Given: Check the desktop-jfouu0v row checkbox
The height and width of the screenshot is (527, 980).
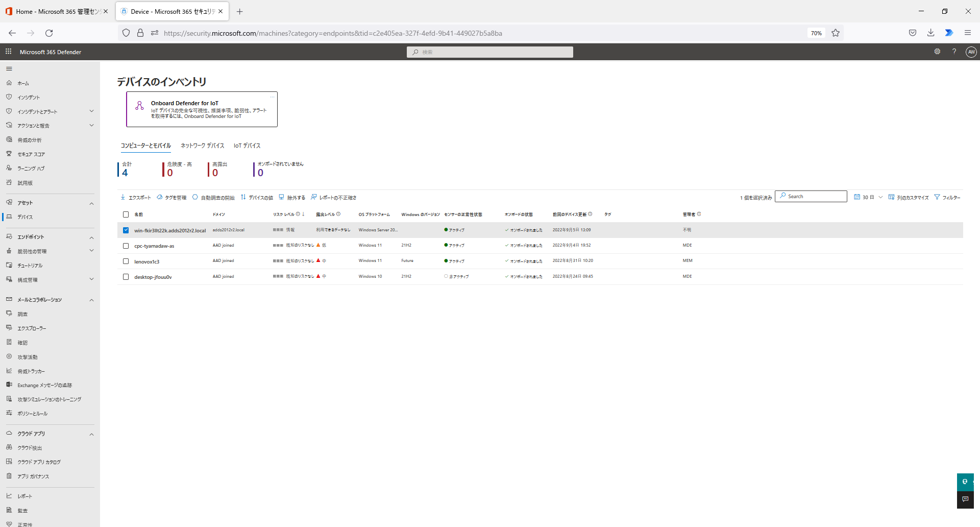Looking at the screenshot, I should pyautogui.click(x=126, y=277).
